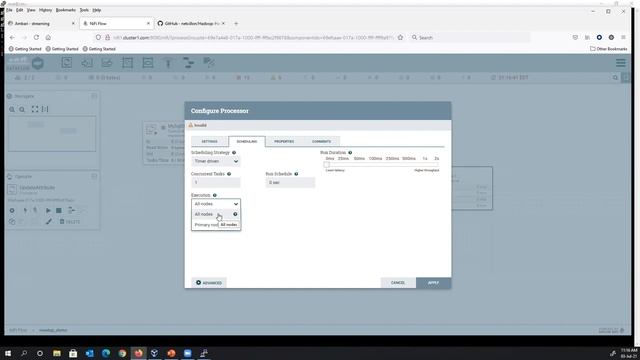This screenshot has width=640, height=360.
Task: Change color with Operate panel brush icon
Action: point(49,221)
